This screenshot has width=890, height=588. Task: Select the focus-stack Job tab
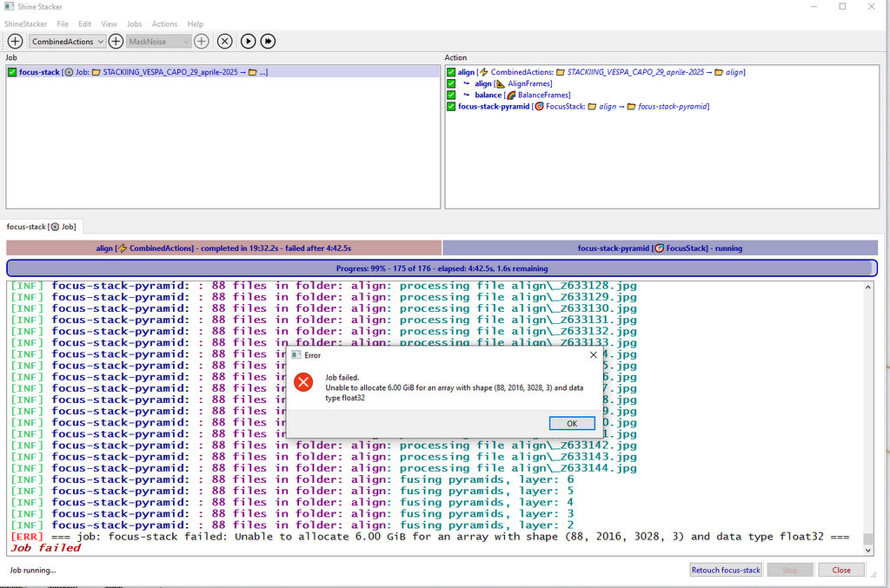point(41,227)
